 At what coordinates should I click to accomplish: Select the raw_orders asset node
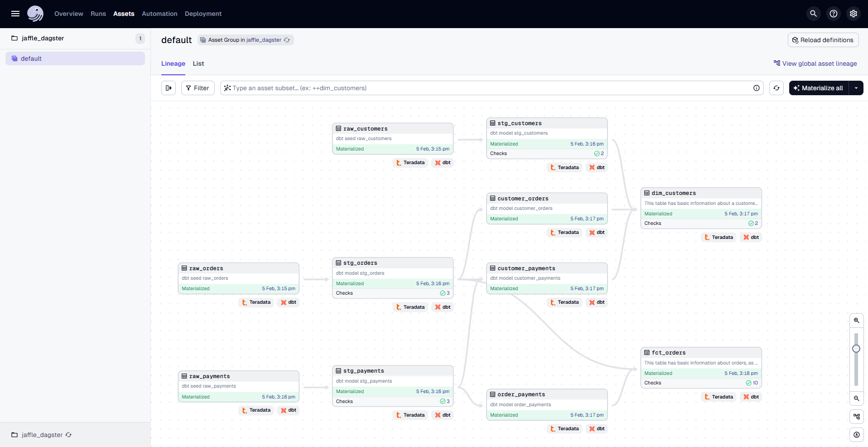[239, 278]
